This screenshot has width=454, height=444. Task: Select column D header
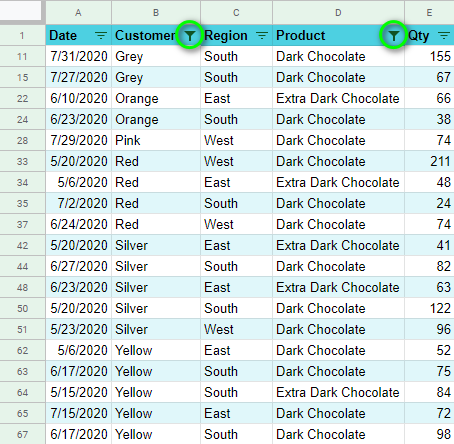pos(338,13)
